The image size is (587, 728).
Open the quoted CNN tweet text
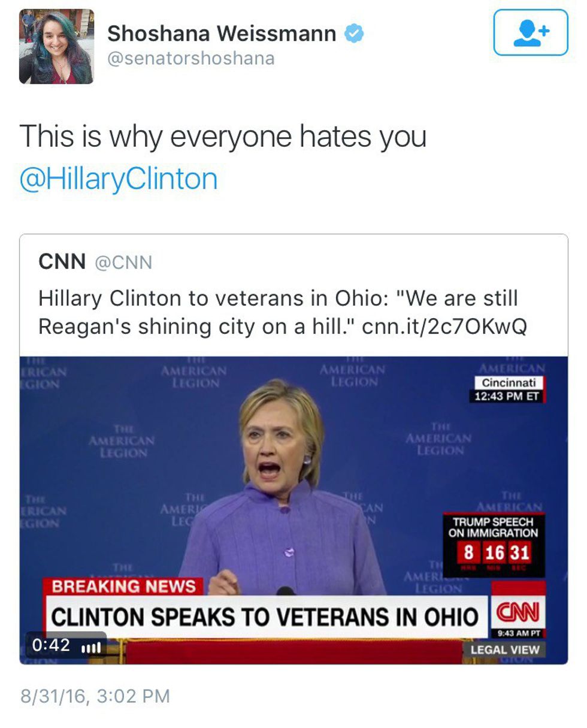click(x=279, y=312)
